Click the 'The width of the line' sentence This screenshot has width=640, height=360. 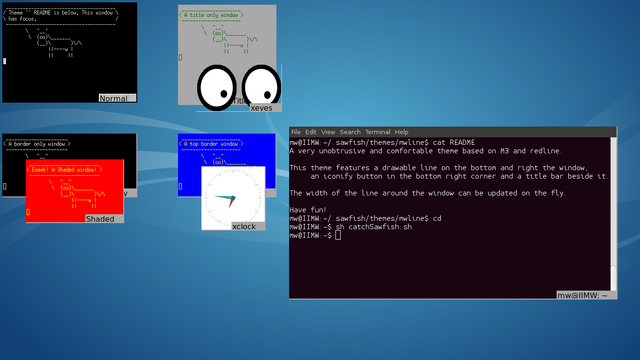[x=427, y=193]
